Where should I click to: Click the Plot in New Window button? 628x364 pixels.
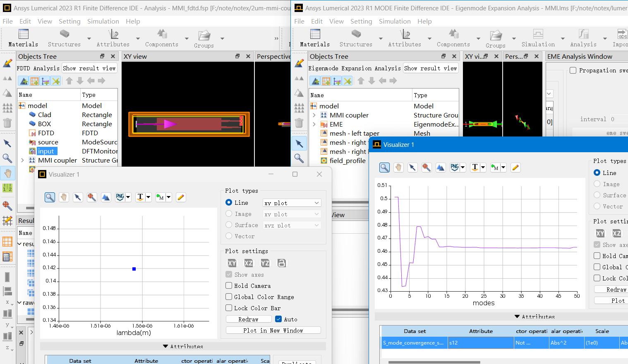tap(273, 330)
